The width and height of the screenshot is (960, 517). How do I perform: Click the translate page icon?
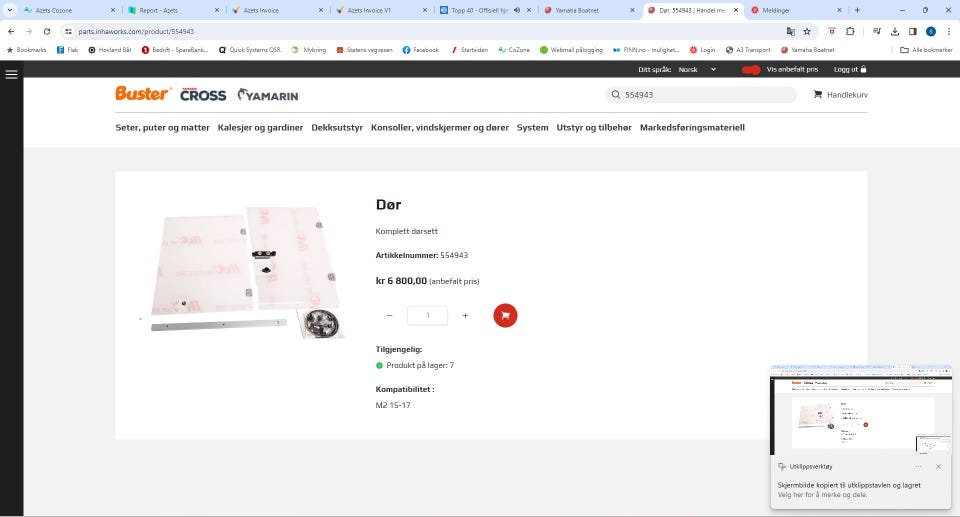pos(790,31)
